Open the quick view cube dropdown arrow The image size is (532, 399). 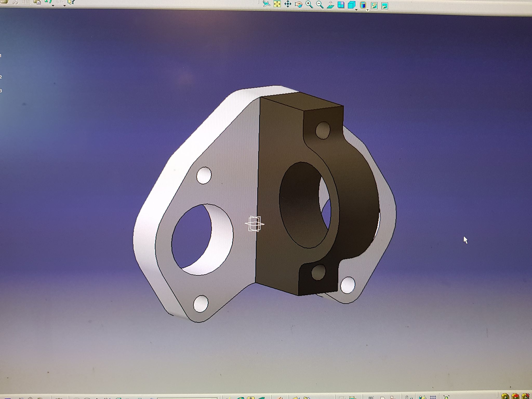pos(356,10)
